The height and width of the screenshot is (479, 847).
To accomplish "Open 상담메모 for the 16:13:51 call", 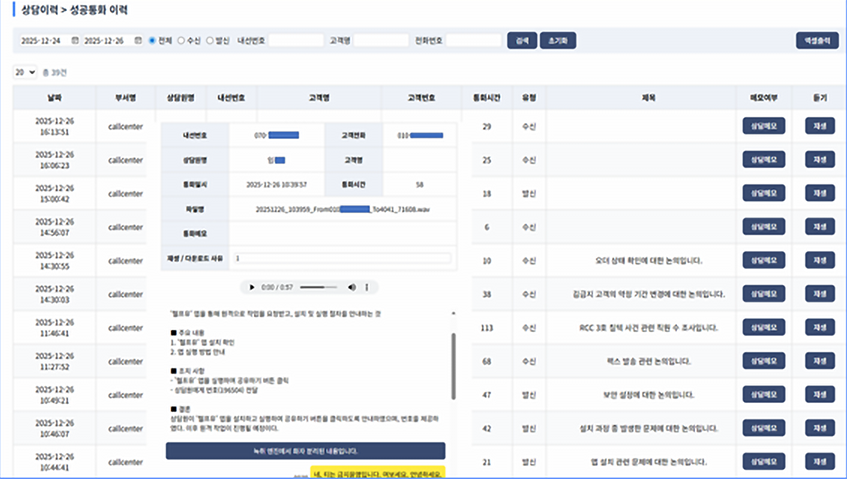I will coord(764,126).
